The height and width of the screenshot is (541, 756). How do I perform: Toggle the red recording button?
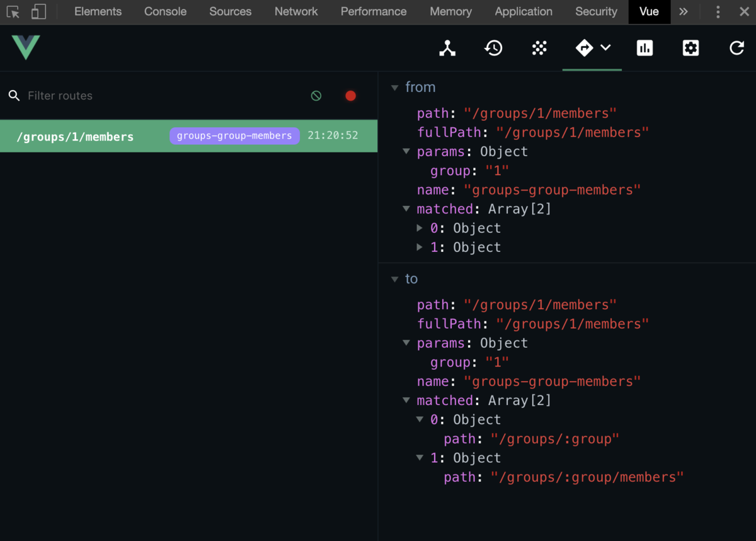351,96
